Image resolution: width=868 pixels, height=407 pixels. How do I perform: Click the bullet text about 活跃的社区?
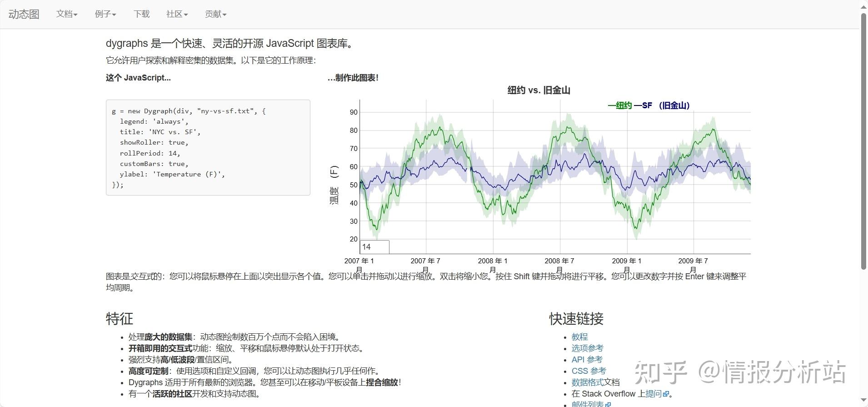pyautogui.click(x=195, y=394)
